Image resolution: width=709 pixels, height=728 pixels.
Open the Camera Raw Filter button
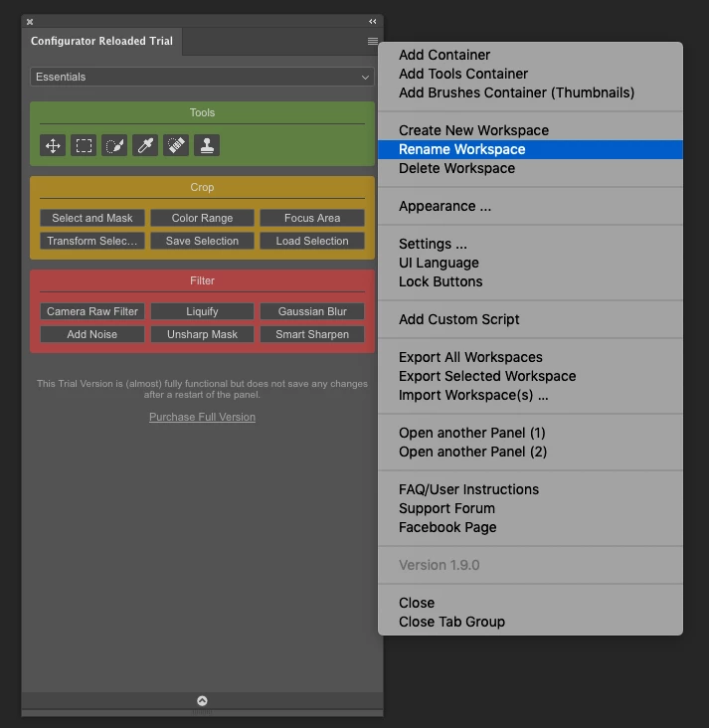[x=91, y=311]
